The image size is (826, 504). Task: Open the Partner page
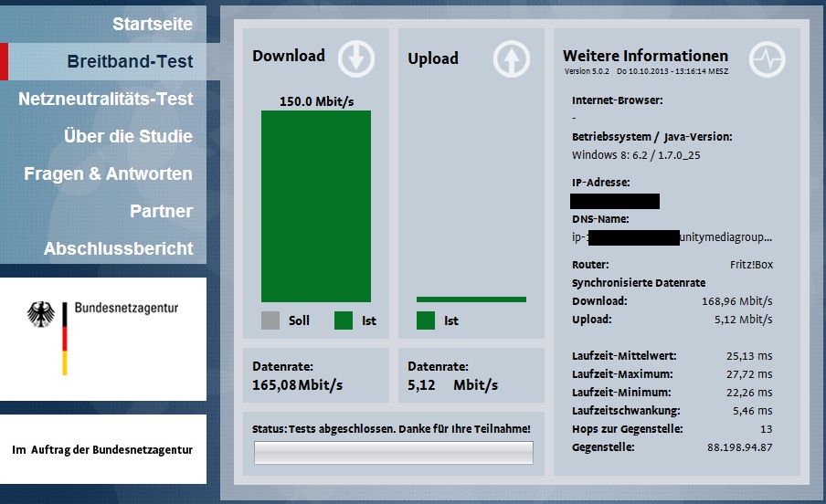pos(161,211)
